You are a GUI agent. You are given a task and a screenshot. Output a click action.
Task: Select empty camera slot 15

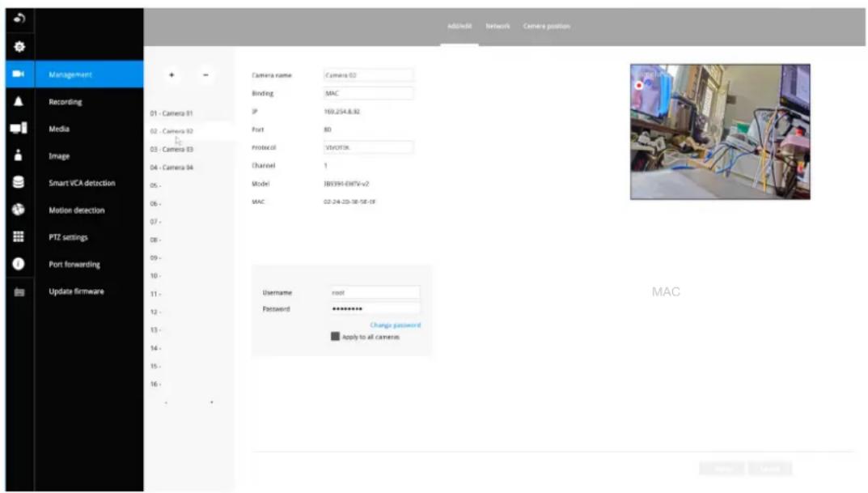point(155,366)
